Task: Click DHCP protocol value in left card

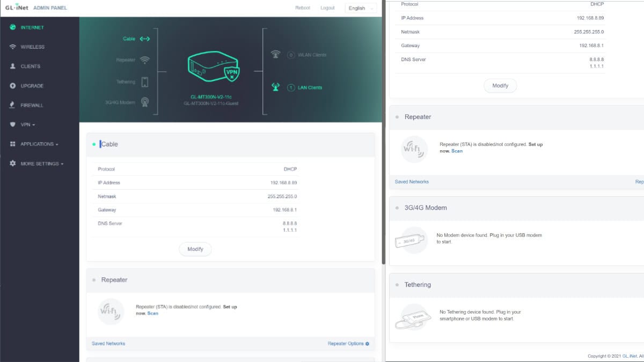Action: pos(290,169)
